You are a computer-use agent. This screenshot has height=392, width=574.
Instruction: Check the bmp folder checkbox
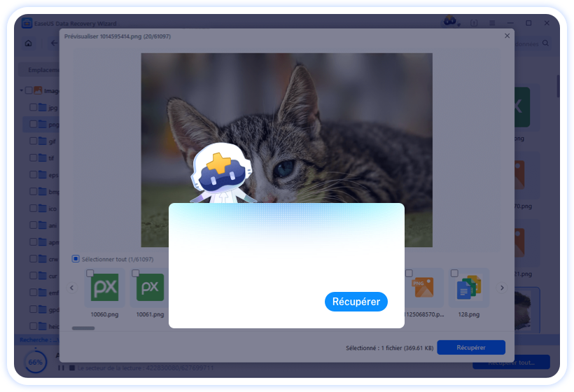pos(33,191)
